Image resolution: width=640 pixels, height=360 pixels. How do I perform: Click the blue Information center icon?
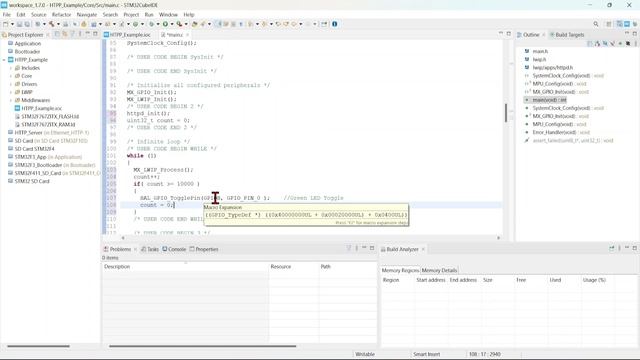334,24
